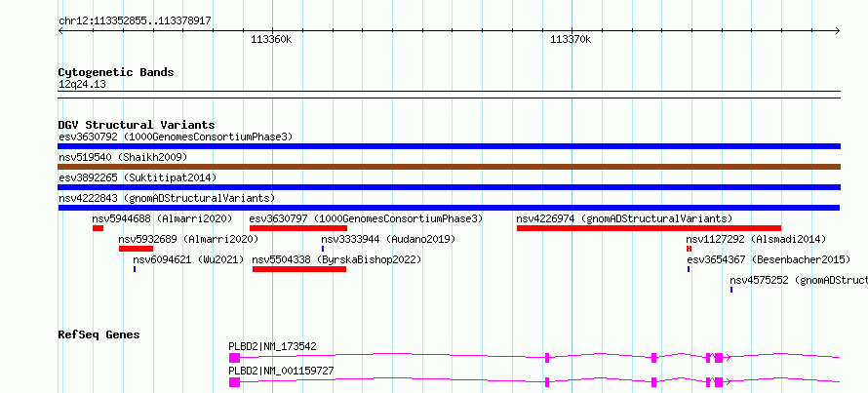Click the nsv4222843 (gnomADStructuralVariants) label

click(x=167, y=198)
